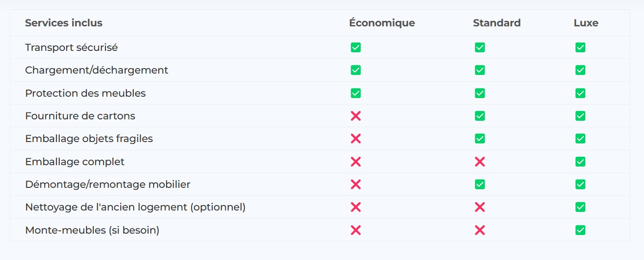
Task: Click the Luxe checkmark for Protection des meubles
Action: tap(580, 93)
